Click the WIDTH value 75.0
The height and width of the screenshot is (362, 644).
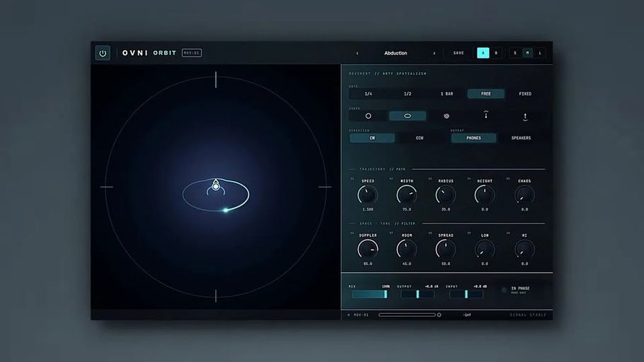(407, 209)
